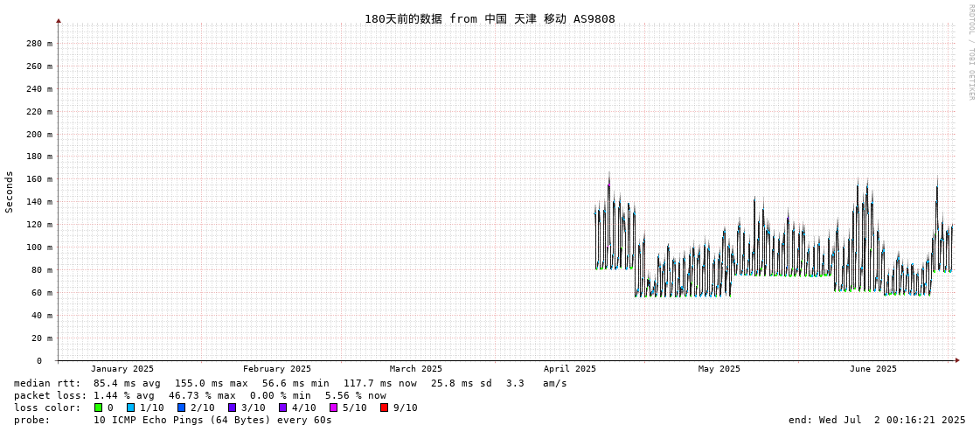Click the '80 m' y-axis tick label
This screenshot has height=432, width=980.
point(41,270)
